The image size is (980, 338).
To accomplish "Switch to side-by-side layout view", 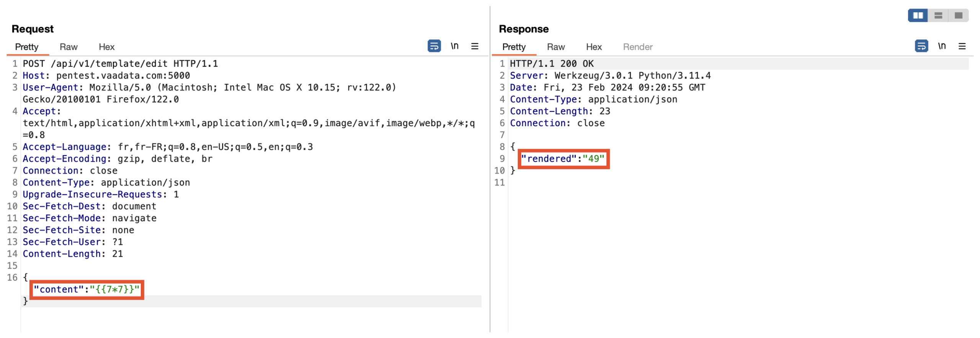I will [917, 15].
